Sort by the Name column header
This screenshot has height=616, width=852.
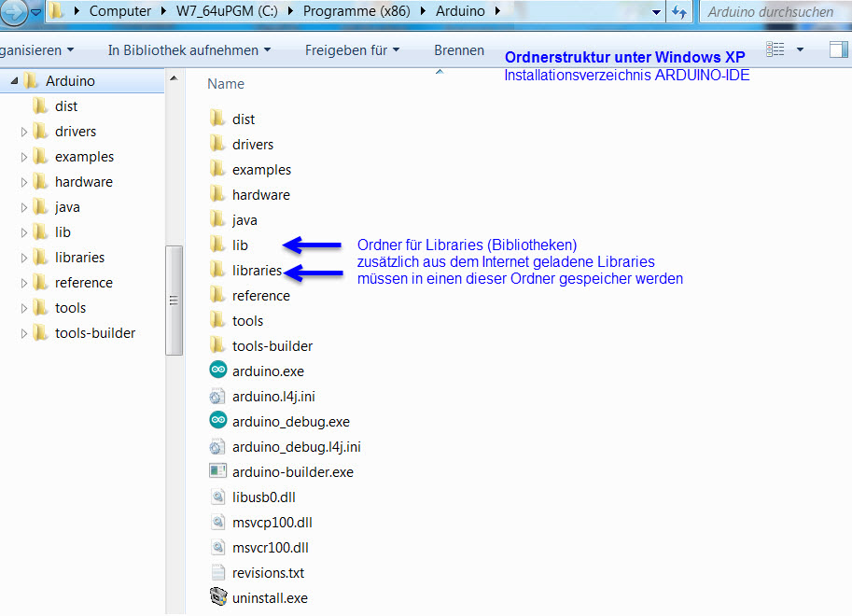pos(226,84)
